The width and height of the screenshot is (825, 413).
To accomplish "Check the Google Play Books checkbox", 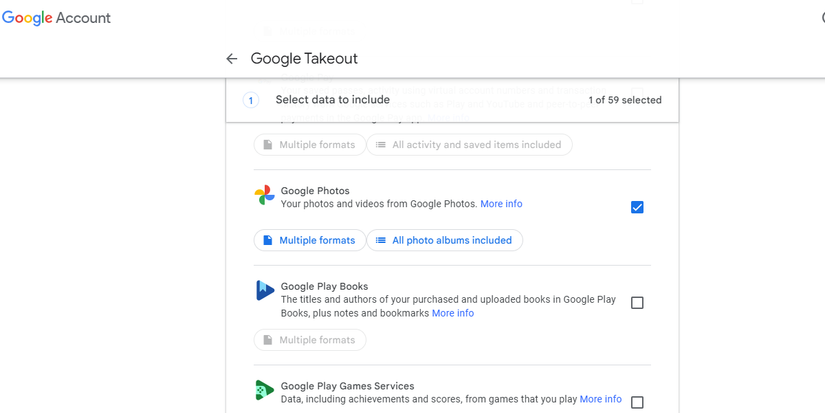I will point(637,303).
